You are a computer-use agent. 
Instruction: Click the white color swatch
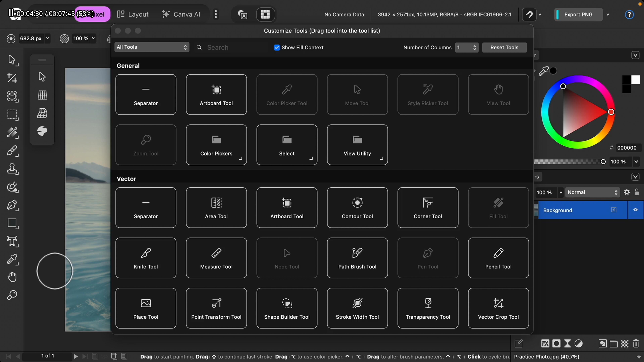coord(635,80)
